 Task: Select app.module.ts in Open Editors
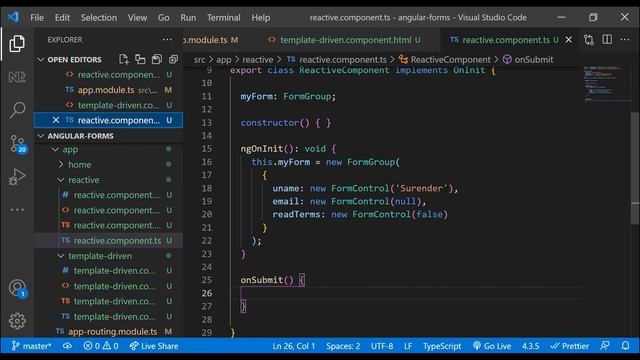(x=109, y=90)
